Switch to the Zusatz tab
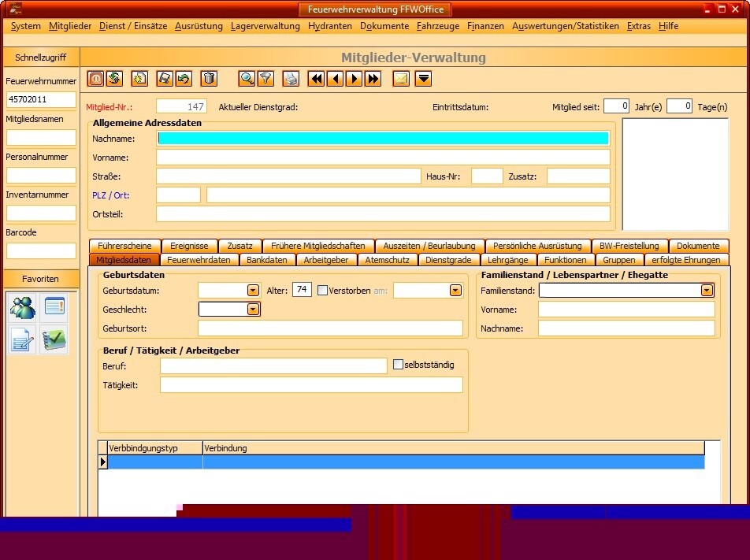The image size is (750, 560). click(x=239, y=246)
